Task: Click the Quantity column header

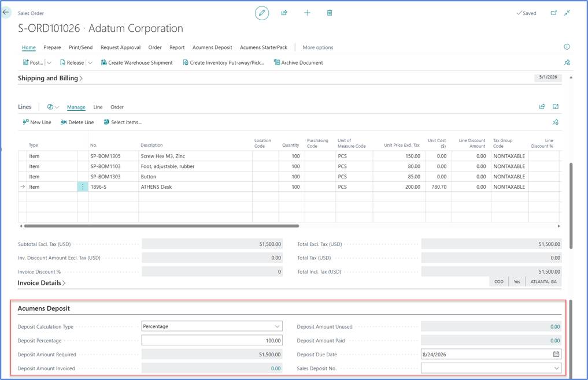Action: 291,145
